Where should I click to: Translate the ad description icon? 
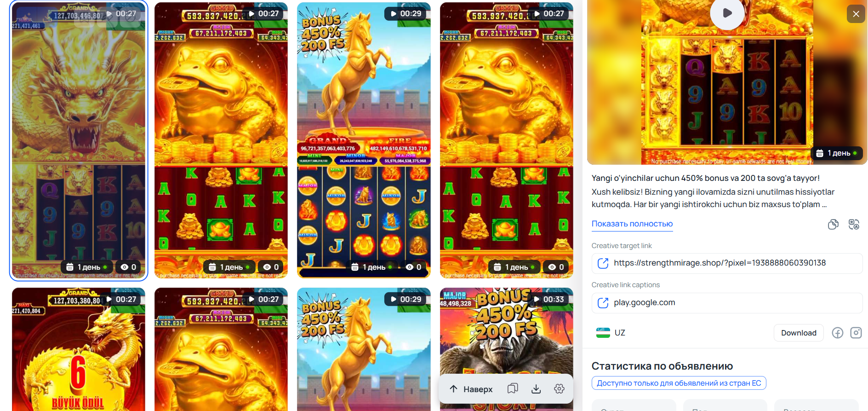854,224
